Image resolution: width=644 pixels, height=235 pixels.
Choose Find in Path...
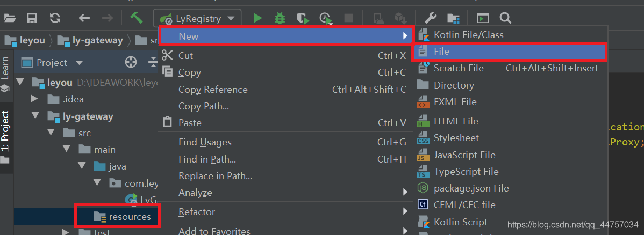[285, 159]
